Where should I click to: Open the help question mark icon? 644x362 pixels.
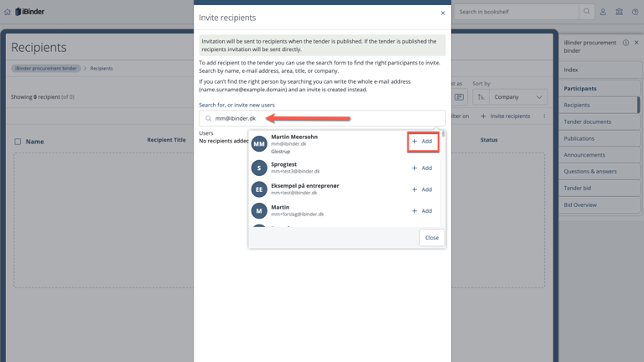point(635,12)
